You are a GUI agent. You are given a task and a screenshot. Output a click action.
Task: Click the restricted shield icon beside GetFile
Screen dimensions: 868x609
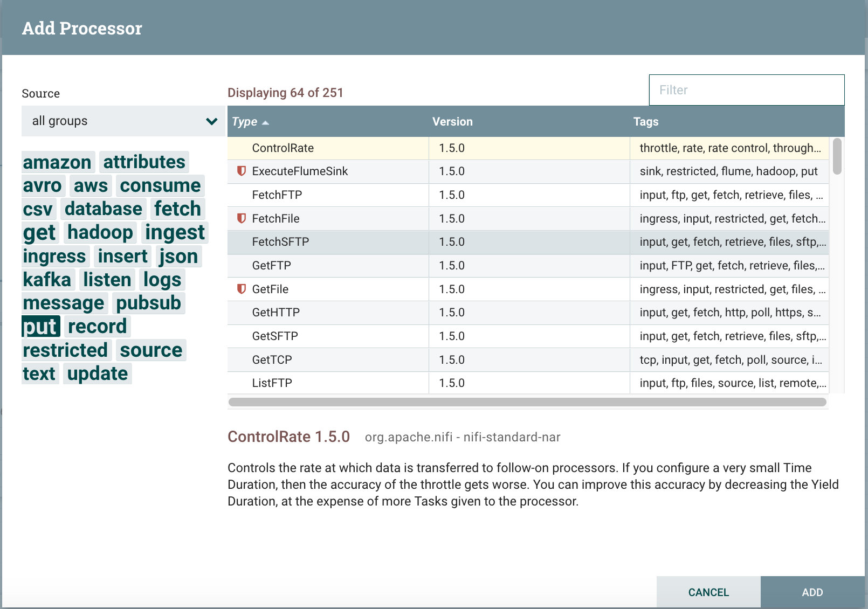pyautogui.click(x=242, y=289)
